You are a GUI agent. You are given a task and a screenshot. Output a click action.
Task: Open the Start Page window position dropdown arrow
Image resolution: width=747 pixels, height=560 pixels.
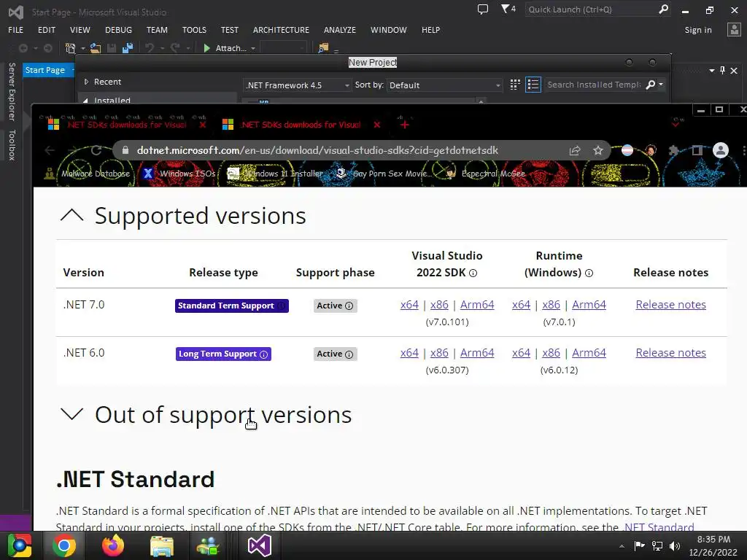click(711, 71)
